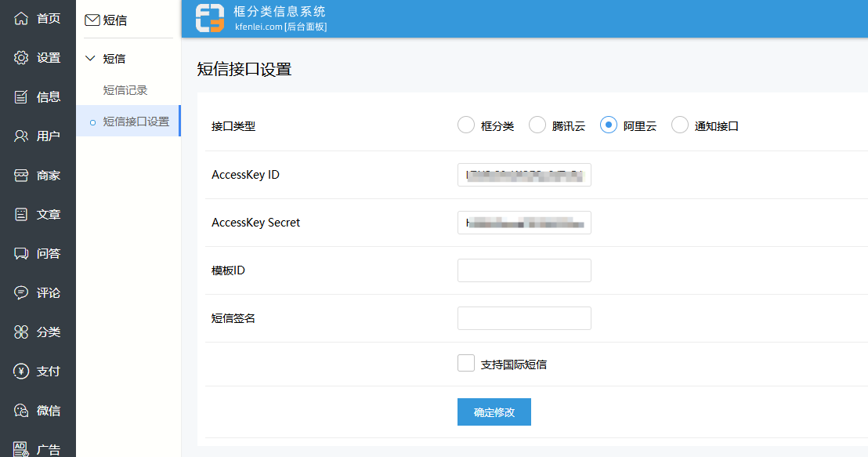This screenshot has height=457, width=868.
Task: Select 短信接口设置 in sidebar
Action: point(136,122)
